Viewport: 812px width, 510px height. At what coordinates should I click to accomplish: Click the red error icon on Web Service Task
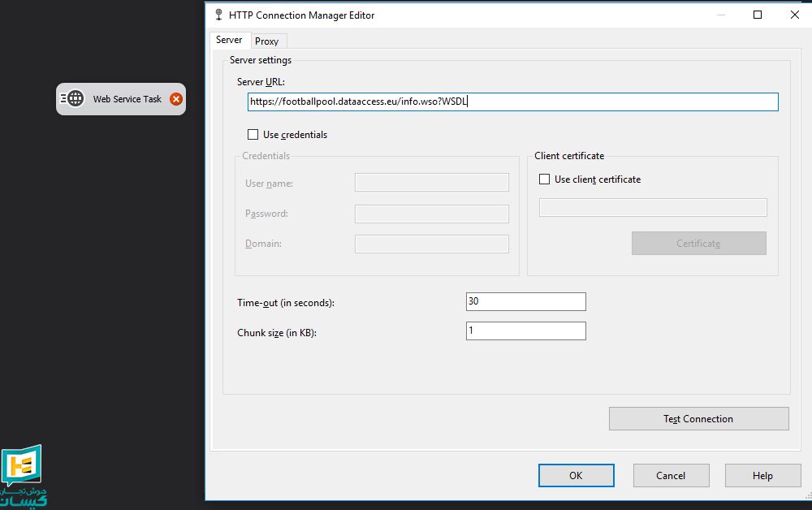(x=176, y=99)
